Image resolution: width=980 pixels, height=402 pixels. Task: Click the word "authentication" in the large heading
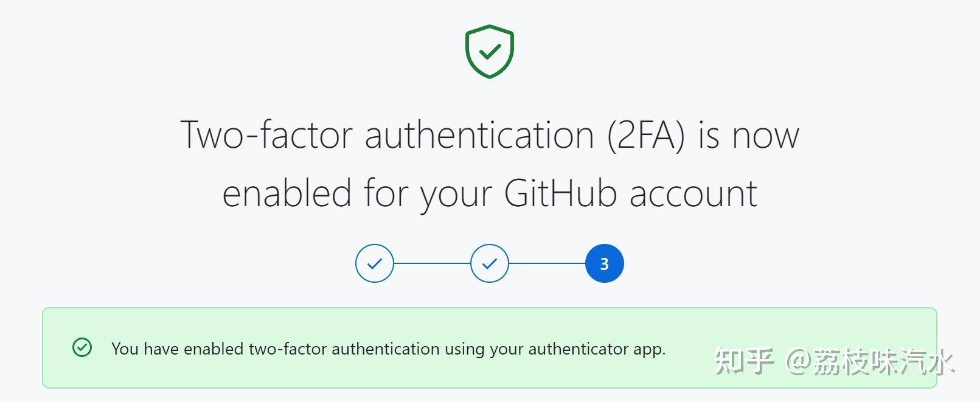pos(479,135)
